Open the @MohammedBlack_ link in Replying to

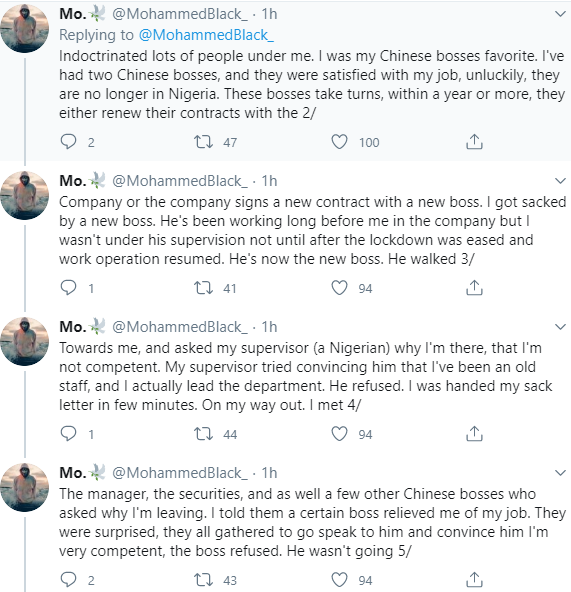[x=206, y=35]
